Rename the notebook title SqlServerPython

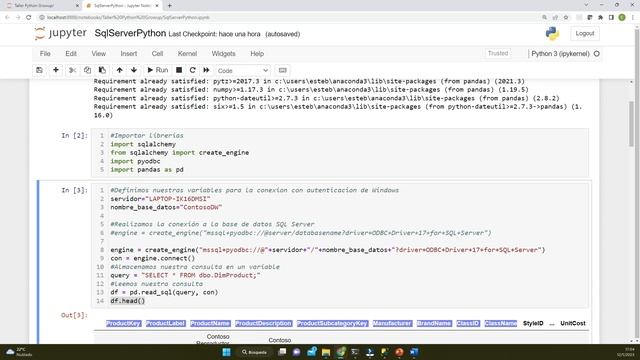(130, 33)
